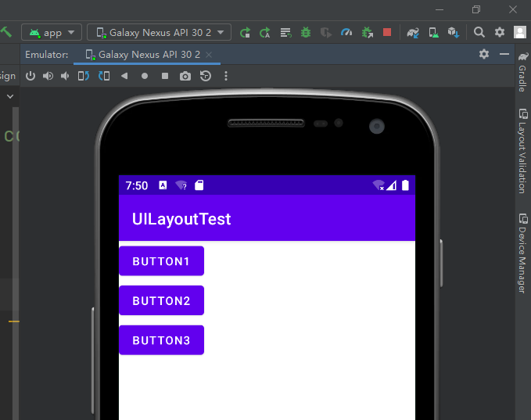
Task: Open Snapshots with the clock-arrow icon
Action: (206, 76)
